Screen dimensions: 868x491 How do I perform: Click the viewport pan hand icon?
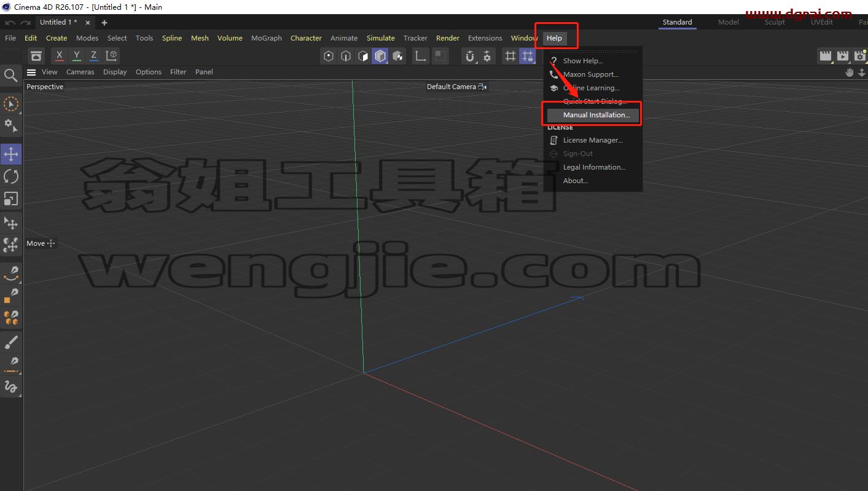850,73
